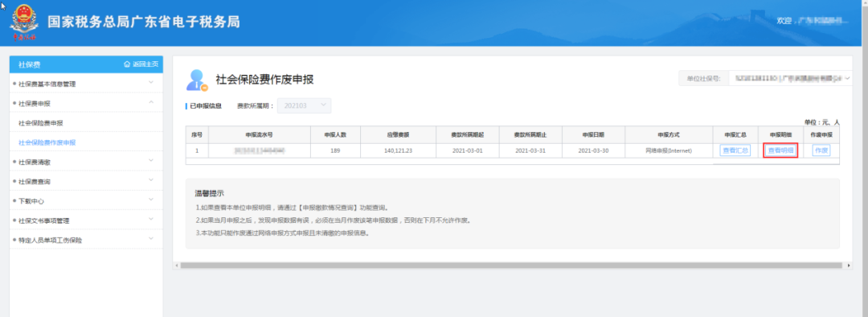This screenshot has height=317, width=868.
Task: Expand the 社保费查询 menu chevron
Action: click(x=151, y=180)
